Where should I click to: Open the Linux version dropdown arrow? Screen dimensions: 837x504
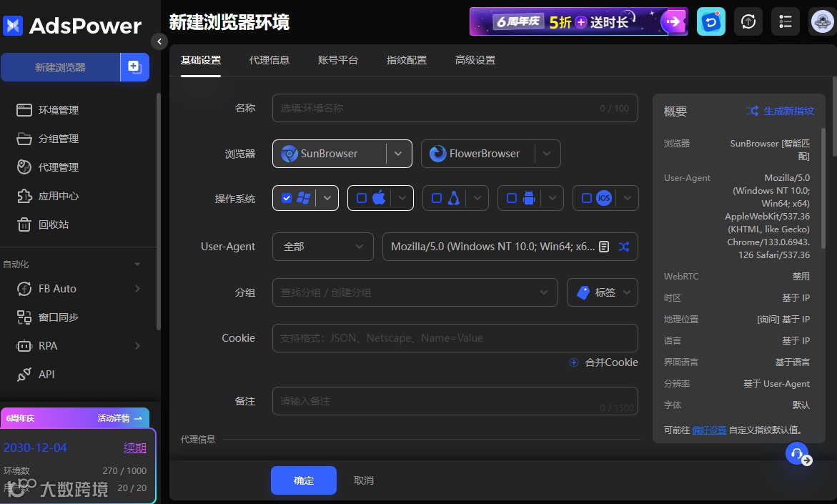(x=477, y=198)
